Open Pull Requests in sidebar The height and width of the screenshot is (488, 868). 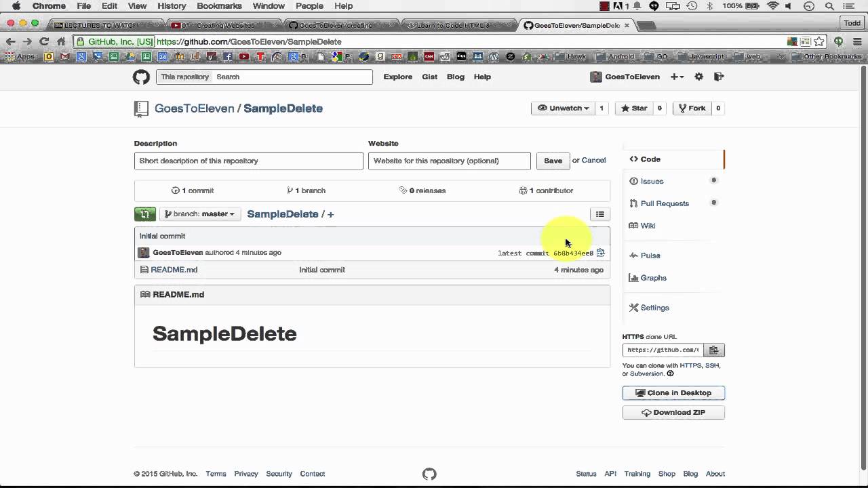coord(665,203)
